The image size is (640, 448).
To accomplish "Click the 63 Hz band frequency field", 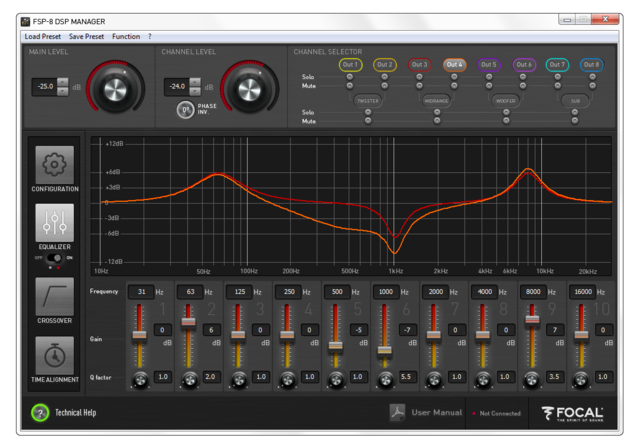I will [187, 291].
